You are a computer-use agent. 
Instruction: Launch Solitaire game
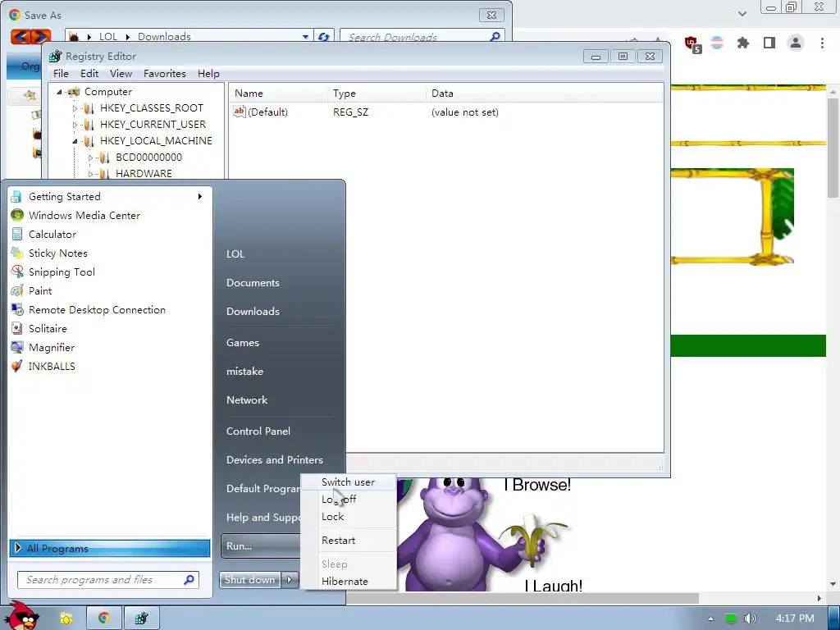109,328
